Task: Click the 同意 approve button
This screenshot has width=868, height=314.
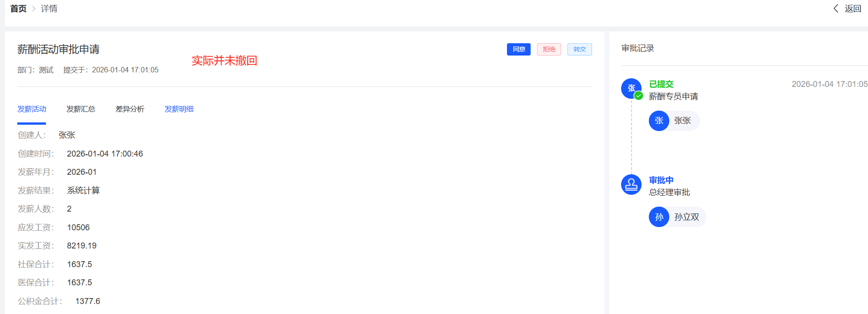Action: 518,49
